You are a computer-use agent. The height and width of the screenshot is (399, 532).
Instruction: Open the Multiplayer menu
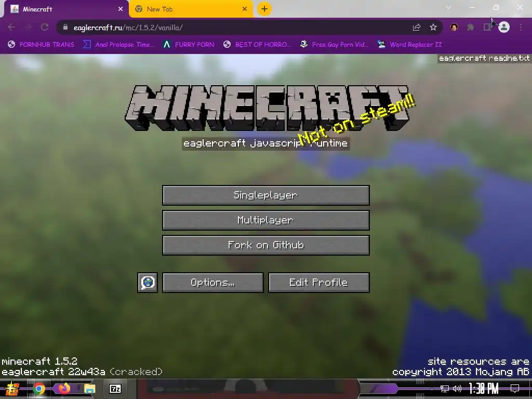click(265, 220)
